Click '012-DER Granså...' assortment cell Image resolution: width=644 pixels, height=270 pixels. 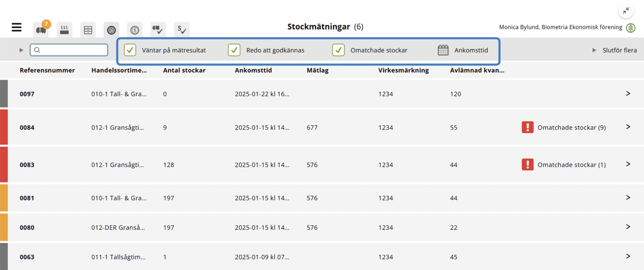(x=118, y=227)
